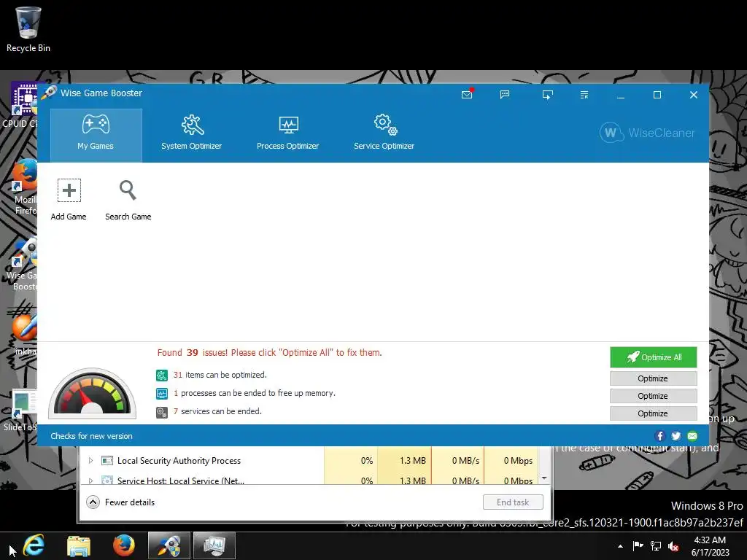
Task: Open WiseCleaner Twitter icon
Action: 676,436
